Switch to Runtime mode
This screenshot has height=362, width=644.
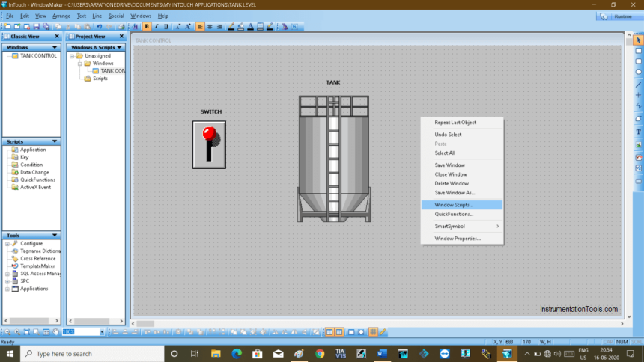click(617, 16)
